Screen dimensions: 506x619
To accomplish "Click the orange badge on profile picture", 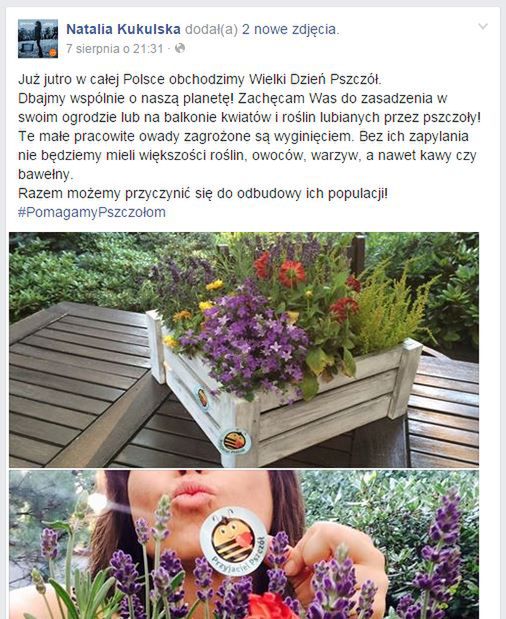I will point(53,52).
